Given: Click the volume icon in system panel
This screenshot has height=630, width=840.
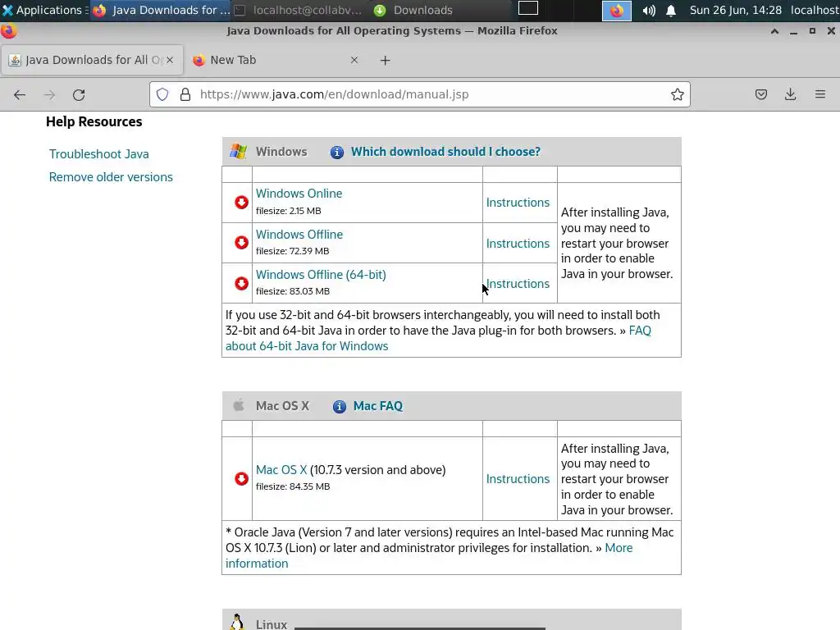Looking at the screenshot, I should [649, 10].
